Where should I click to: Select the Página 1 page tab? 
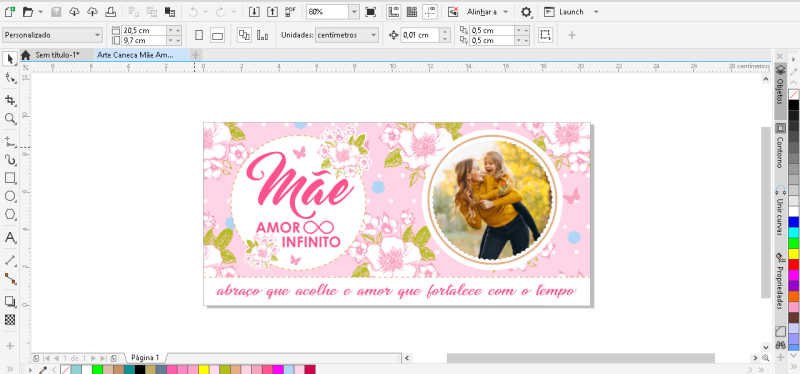pos(145,358)
